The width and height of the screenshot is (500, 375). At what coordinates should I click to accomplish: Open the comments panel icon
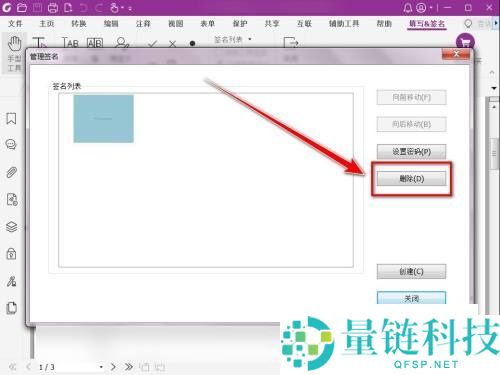[11, 145]
